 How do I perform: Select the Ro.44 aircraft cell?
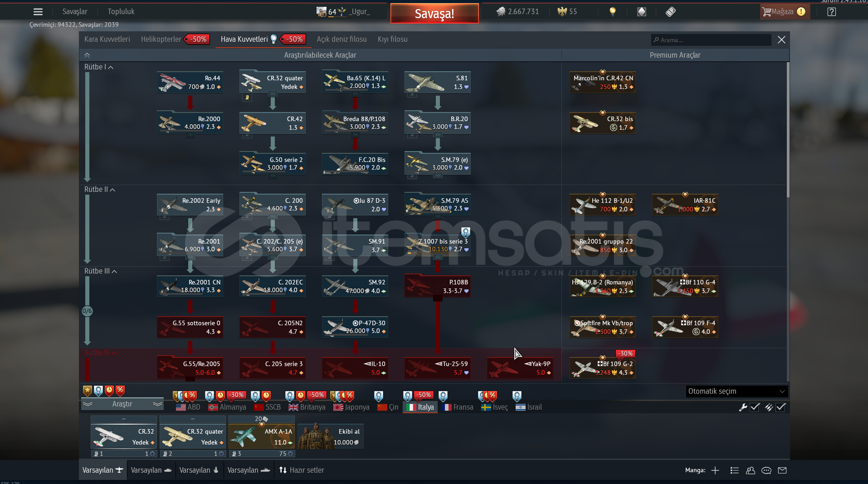(190, 82)
